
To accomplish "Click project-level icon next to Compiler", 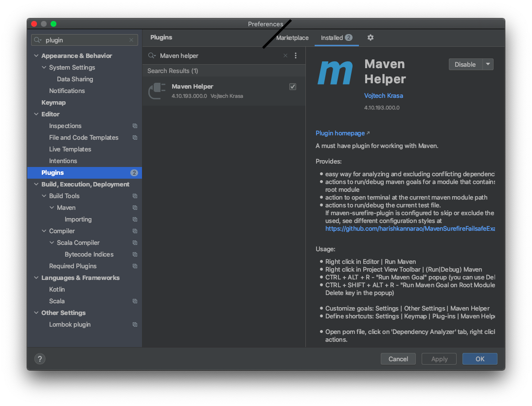I will point(135,231).
